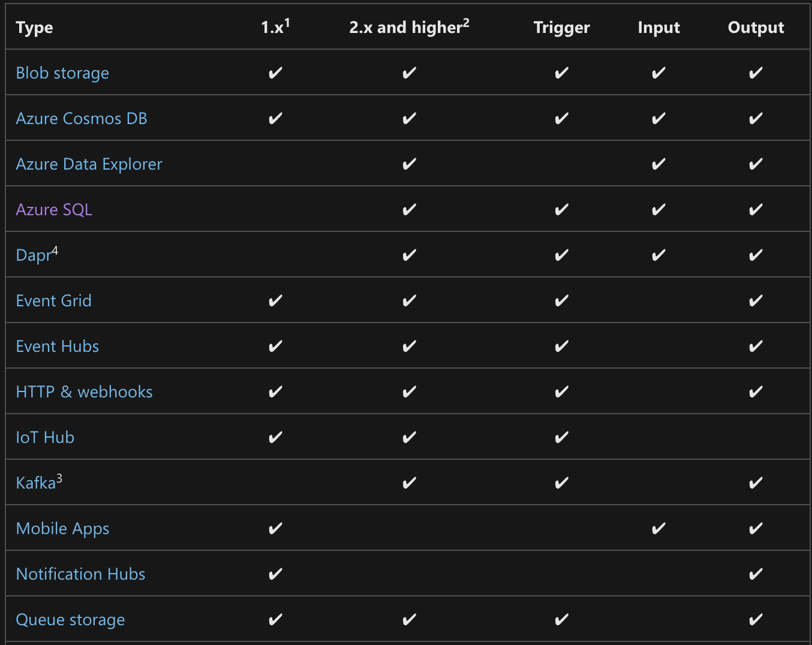Select IoT Hub's 2.x checkmark

point(410,438)
